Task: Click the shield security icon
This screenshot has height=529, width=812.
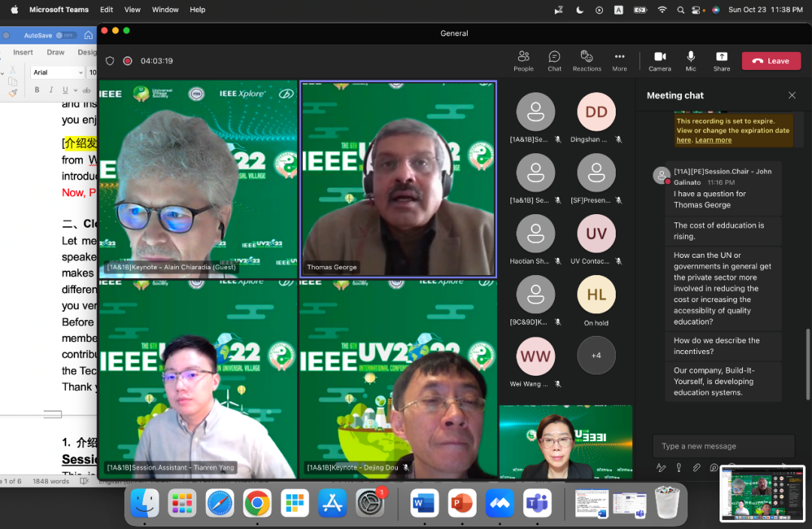Action: pyautogui.click(x=110, y=61)
